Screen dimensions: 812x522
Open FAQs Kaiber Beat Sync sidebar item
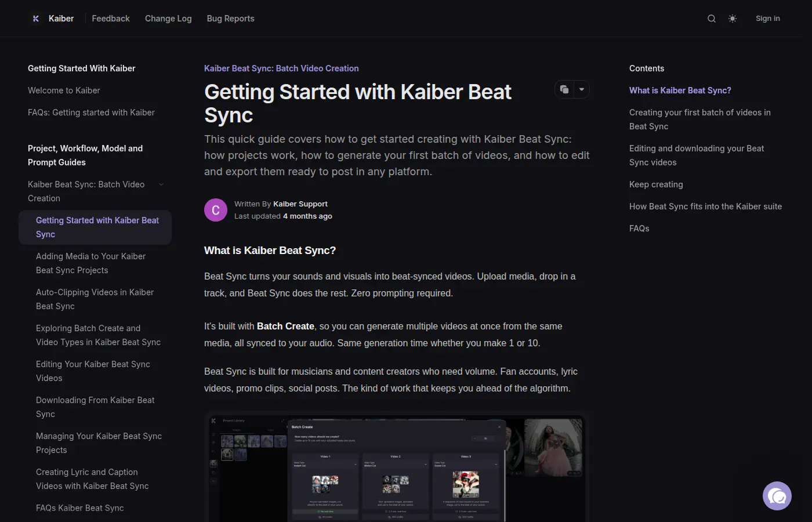click(80, 508)
